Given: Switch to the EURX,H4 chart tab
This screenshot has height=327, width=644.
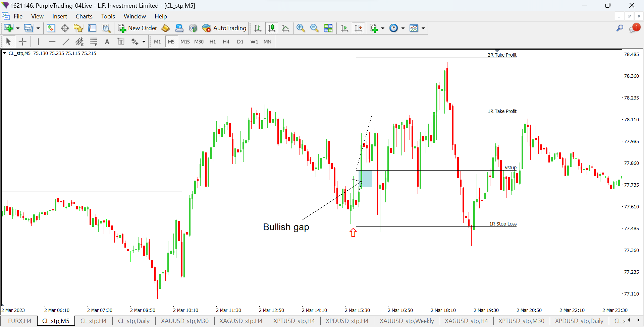Looking at the screenshot, I should click(x=19, y=321).
